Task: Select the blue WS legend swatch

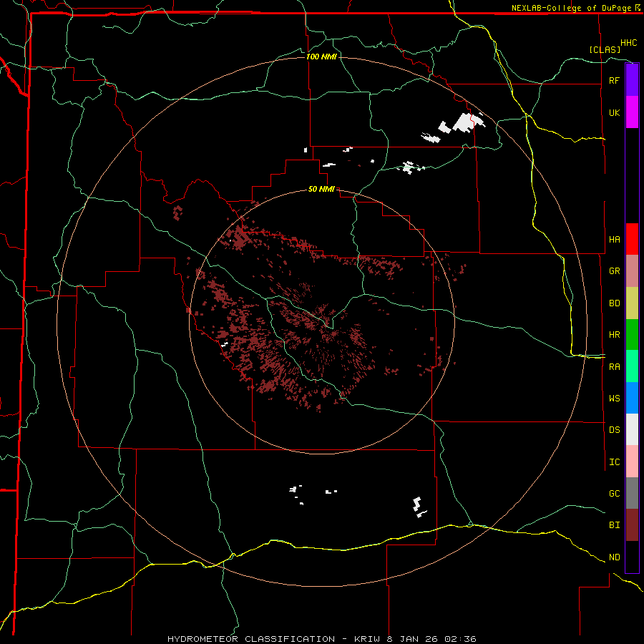Action: 632,398
